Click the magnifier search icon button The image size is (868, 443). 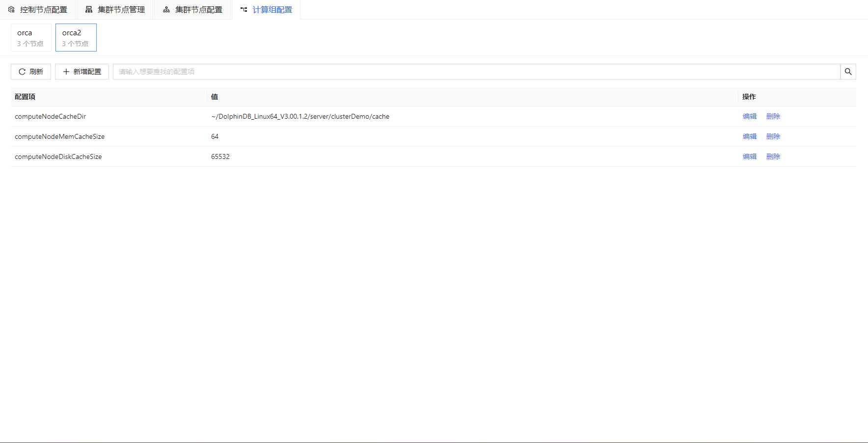click(848, 72)
